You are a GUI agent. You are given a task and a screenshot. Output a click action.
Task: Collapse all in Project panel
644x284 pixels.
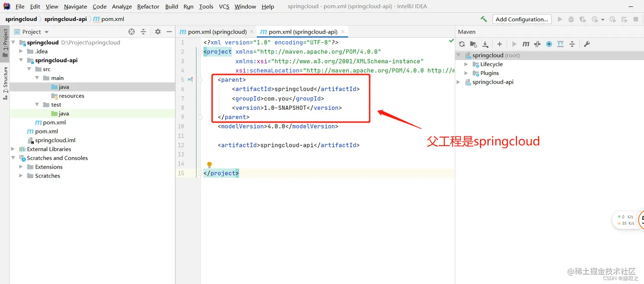click(x=144, y=32)
